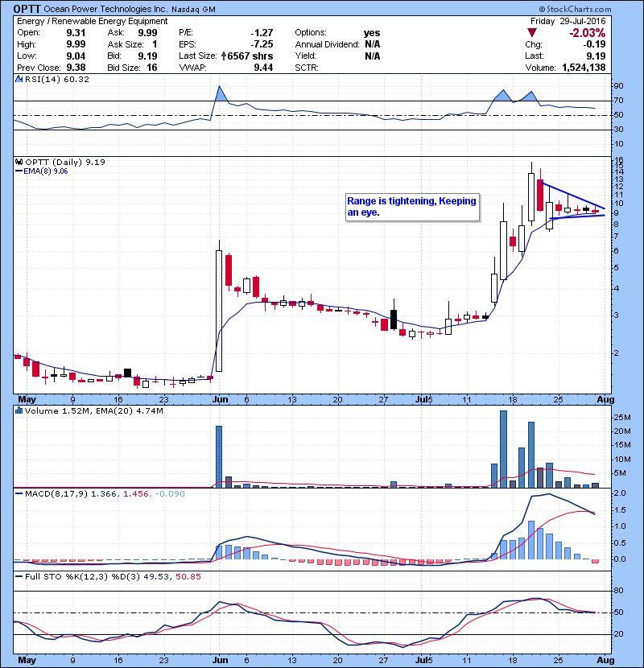Click the MACD(8,17,9) legend label

pos(56,494)
